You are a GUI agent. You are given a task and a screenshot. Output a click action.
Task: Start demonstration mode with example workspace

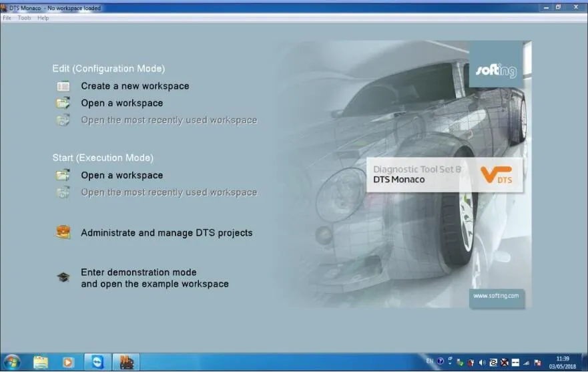[x=154, y=278]
